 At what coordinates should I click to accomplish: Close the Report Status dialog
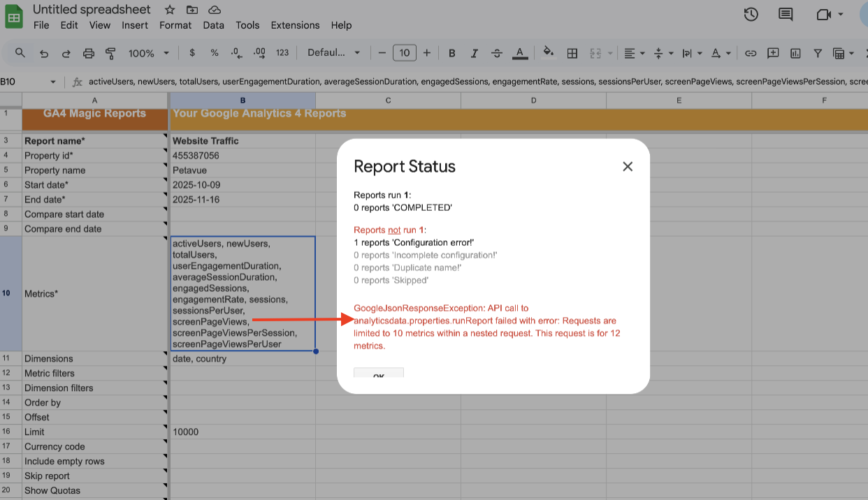coord(628,166)
